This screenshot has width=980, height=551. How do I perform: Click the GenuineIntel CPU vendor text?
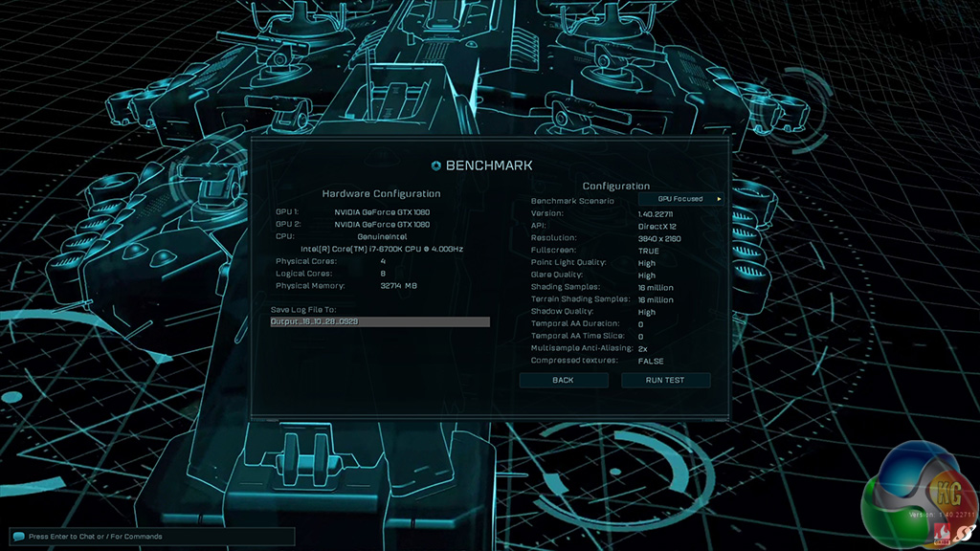pos(382,237)
